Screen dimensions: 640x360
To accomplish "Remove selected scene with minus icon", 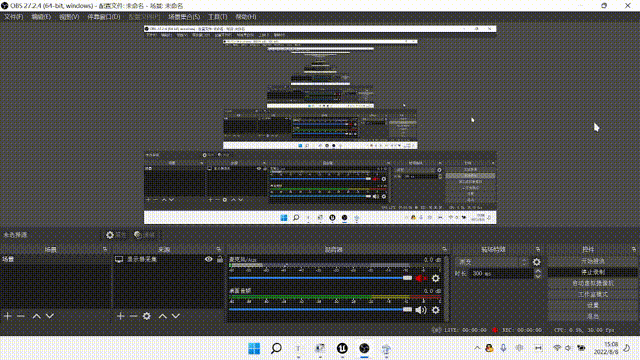I will tap(21, 316).
